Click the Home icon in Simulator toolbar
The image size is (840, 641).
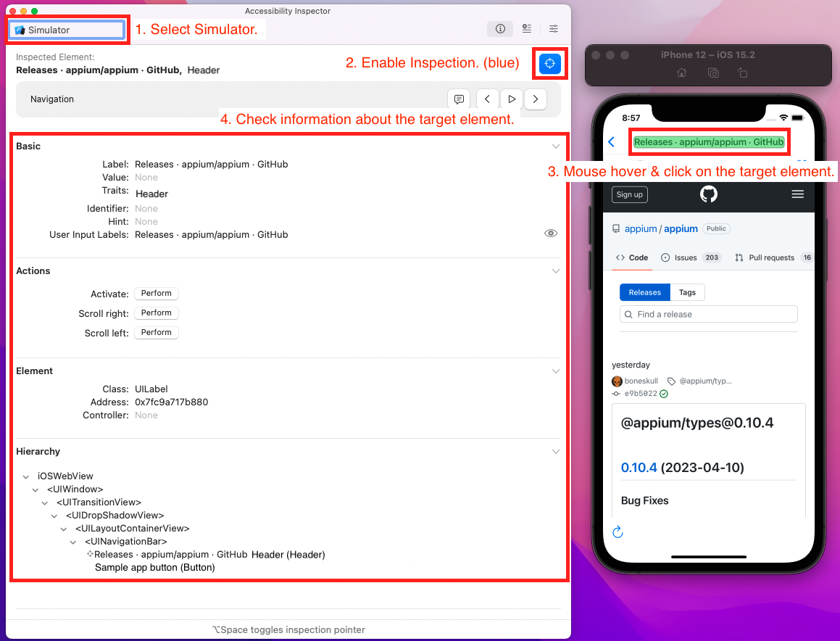681,73
